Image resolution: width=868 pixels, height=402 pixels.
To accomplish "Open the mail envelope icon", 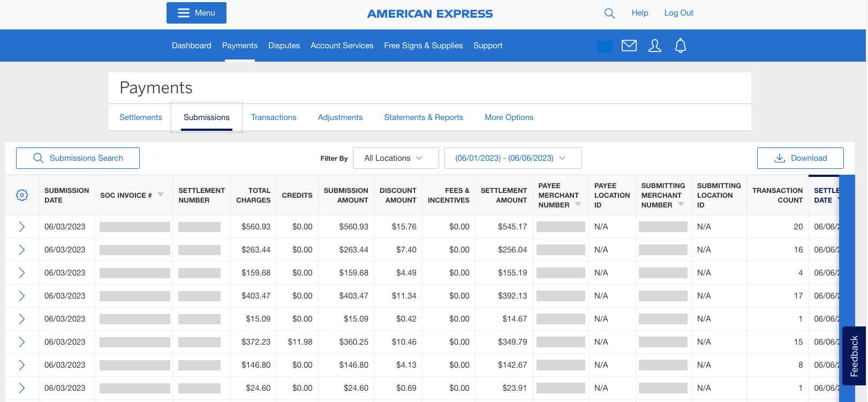I will tap(629, 46).
